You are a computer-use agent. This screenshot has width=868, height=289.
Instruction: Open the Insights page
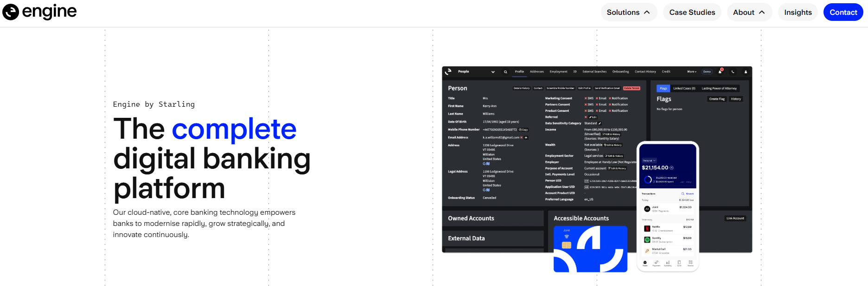[798, 13]
